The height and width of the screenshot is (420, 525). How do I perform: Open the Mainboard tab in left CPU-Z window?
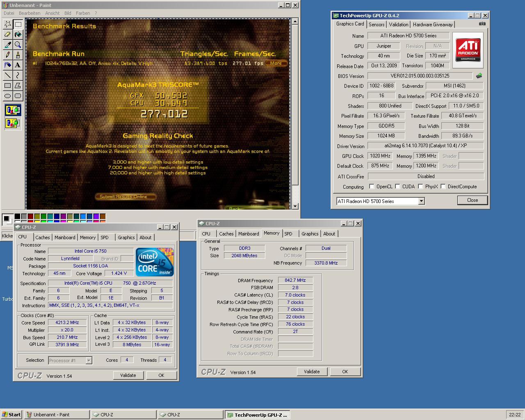[x=65, y=237]
